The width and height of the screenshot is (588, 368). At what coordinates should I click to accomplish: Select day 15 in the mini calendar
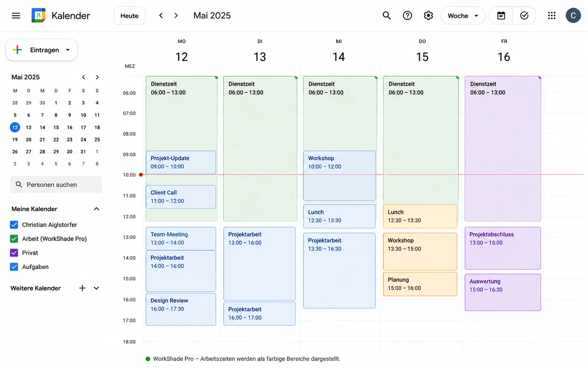pyautogui.click(x=56, y=127)
